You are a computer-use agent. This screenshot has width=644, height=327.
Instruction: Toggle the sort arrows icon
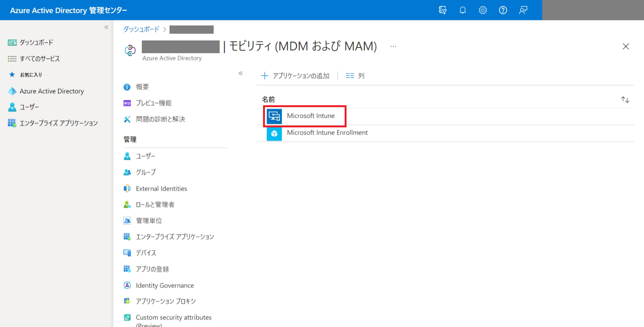[625, 100]
